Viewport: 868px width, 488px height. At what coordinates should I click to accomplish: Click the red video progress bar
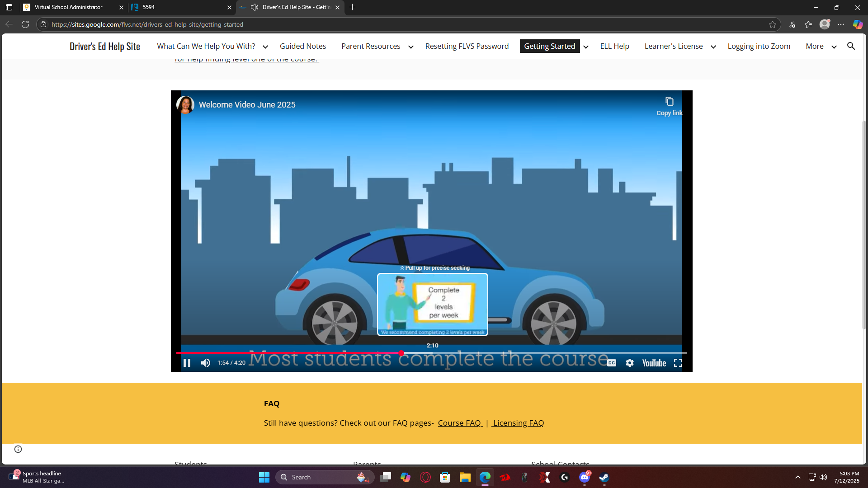(289, 353)
